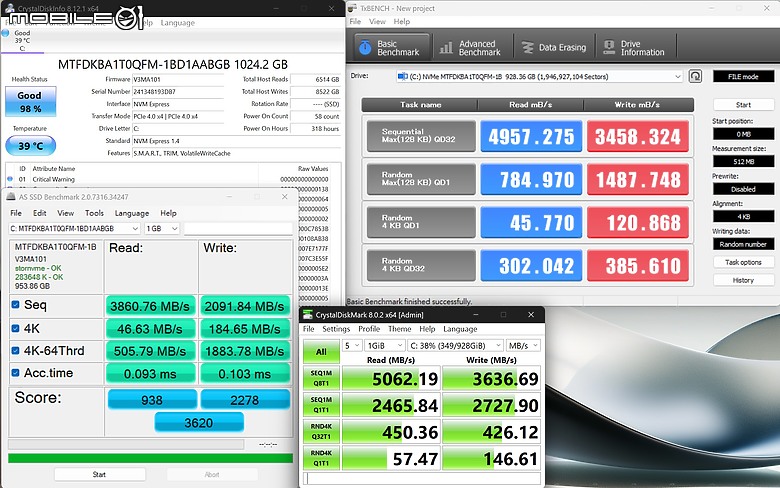
Task: Click the green progress bar in AS SSD
Action: click(150, 458)
